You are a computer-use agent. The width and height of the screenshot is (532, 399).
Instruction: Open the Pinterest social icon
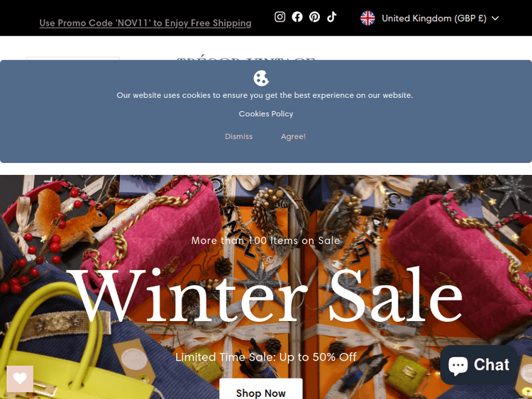pos(314,16)
